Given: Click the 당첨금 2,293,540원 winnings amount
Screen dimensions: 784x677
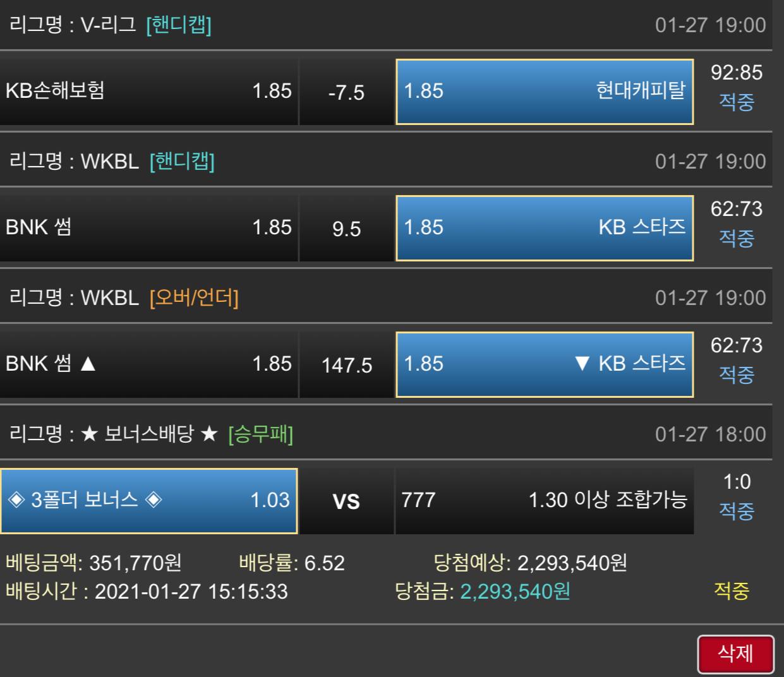Looking at the screenshot, I should 515,591.
